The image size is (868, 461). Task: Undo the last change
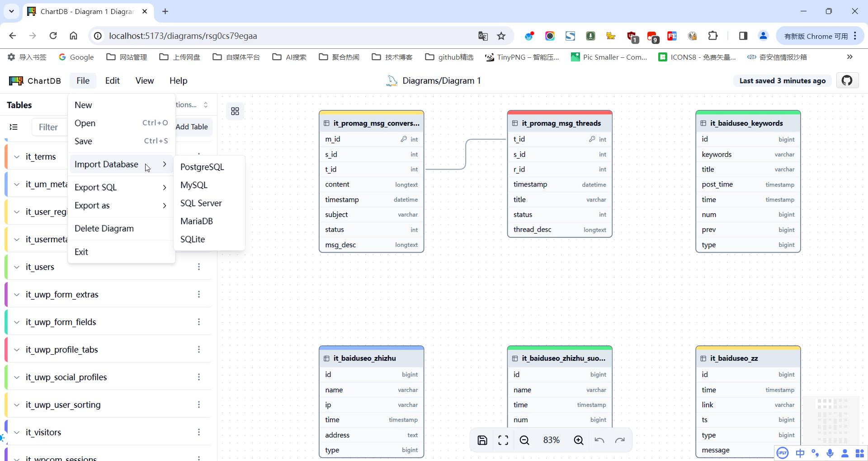[599, 440]
